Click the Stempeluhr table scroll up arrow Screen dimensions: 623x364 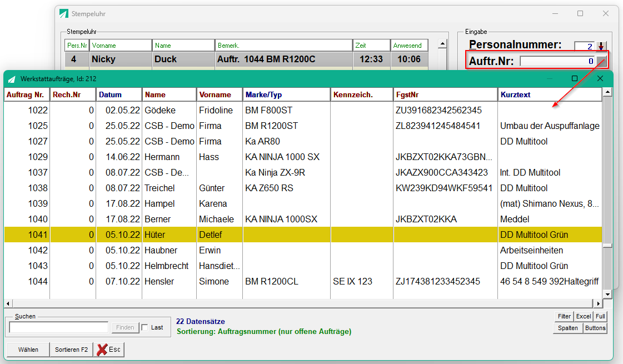point(442,44)
